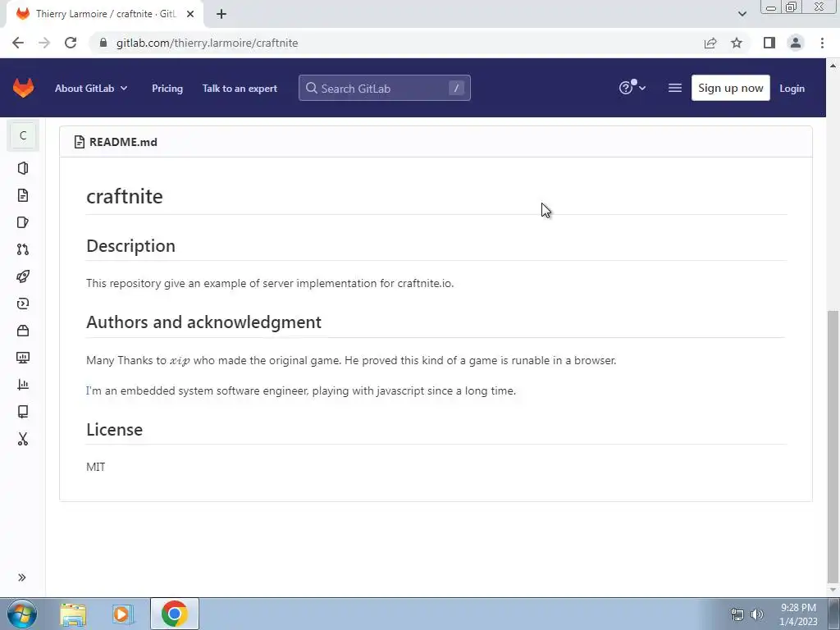Viewport: 840px width, 630px height.
Task: Click the Description heading
Action: pyautogui.click(x=130, y=246)
